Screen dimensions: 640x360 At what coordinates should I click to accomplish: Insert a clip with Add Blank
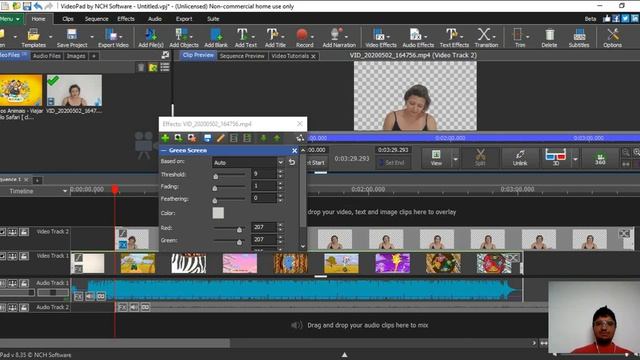[x=216, y=38]
